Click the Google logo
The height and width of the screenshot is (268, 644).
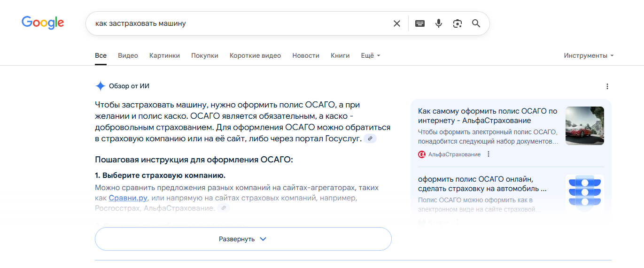click(43, 23)
